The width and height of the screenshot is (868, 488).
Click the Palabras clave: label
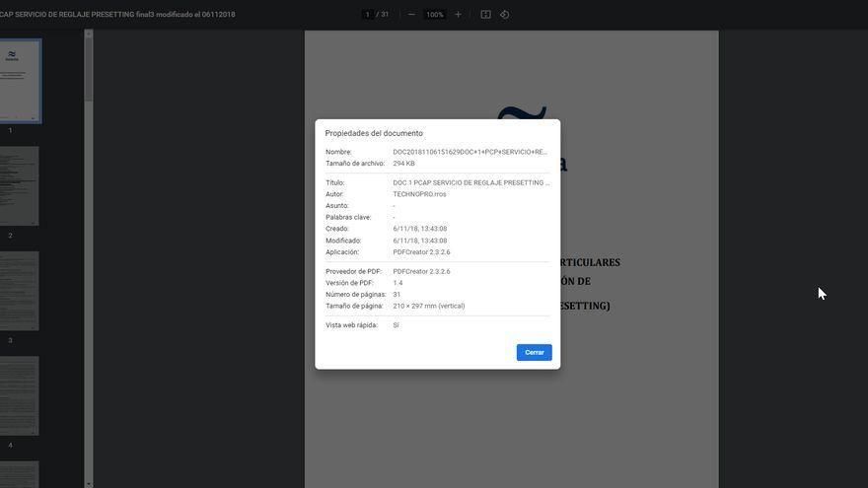[x=348, y=217]
